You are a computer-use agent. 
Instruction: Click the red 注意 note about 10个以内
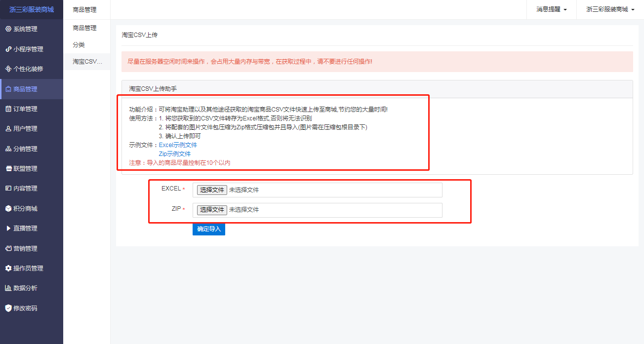(x=180, y=163)
